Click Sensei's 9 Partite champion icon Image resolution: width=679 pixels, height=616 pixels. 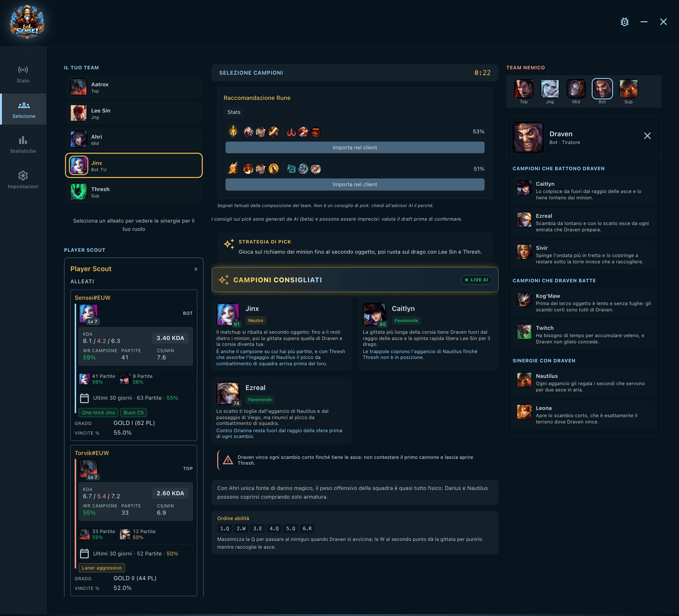coord(125,379)
